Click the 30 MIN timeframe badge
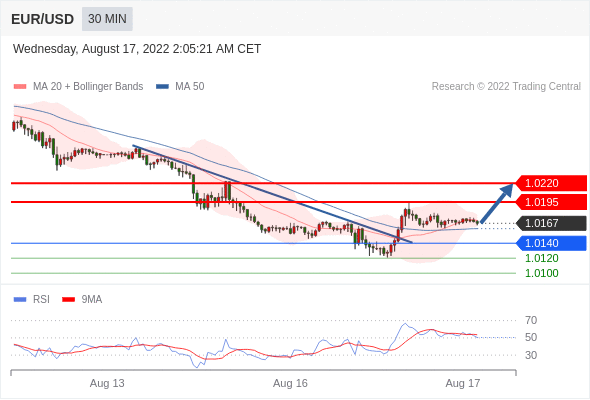Image resolution: width=590 pixels, height=400 pixels. click(x=107, y=19)
